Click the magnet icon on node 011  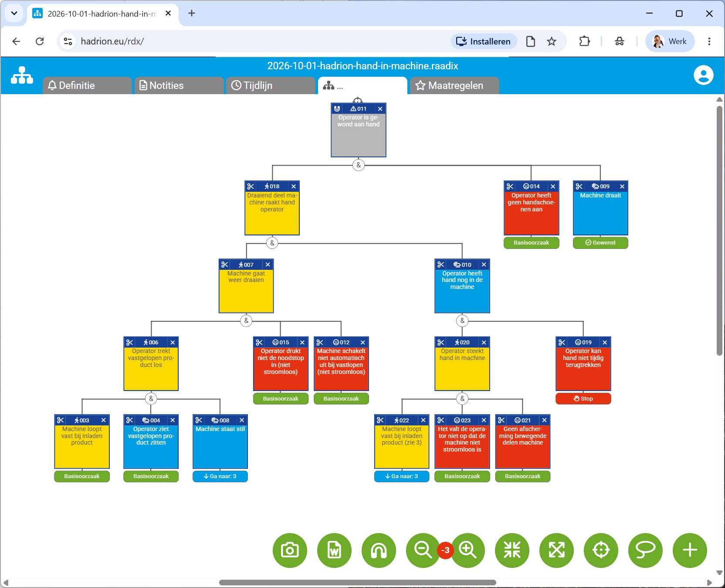[337, 109]
